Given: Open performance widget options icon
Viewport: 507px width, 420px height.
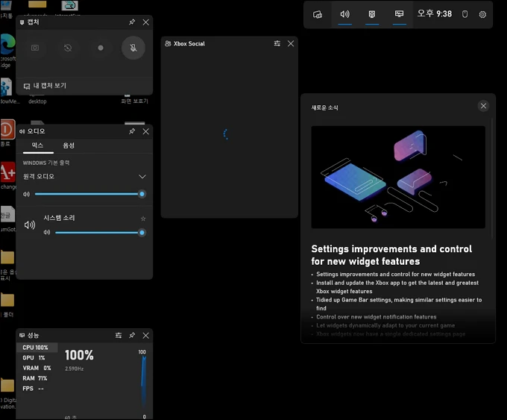Looking at the screenshot, I should 119,335.
